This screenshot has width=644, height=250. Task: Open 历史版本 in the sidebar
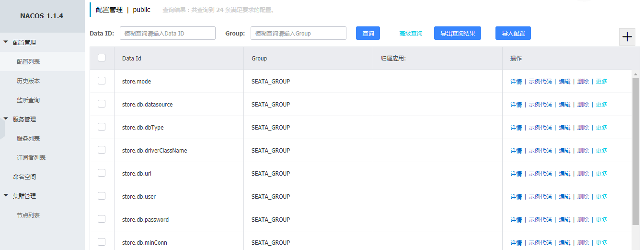coord(28,81)
